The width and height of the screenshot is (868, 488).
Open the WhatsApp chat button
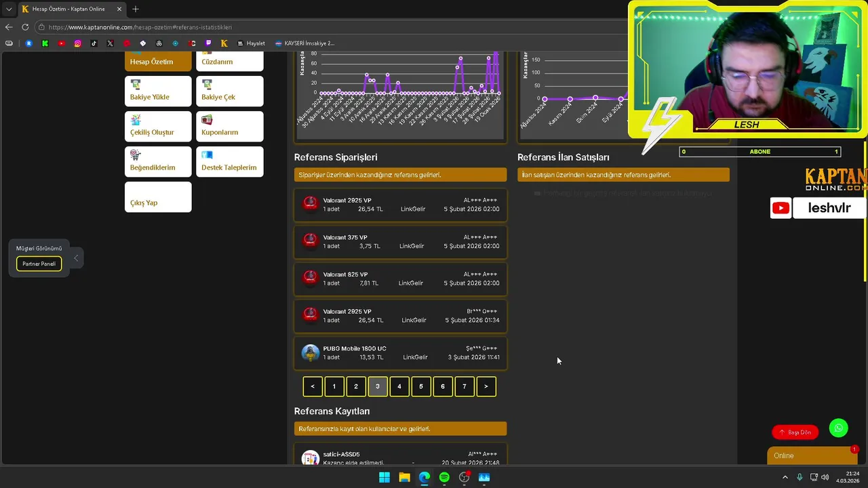click(x=839, y=428)
